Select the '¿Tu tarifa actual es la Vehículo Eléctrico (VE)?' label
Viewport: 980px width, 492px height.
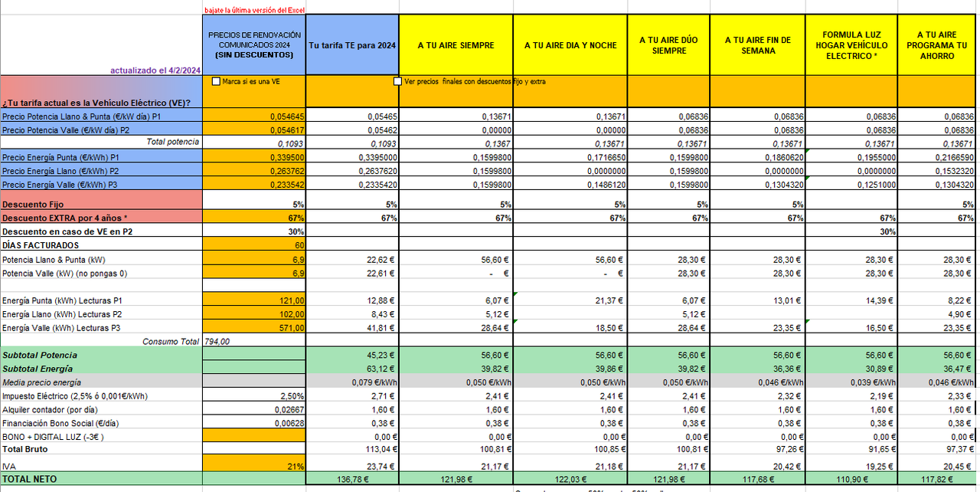coord(96,102)
